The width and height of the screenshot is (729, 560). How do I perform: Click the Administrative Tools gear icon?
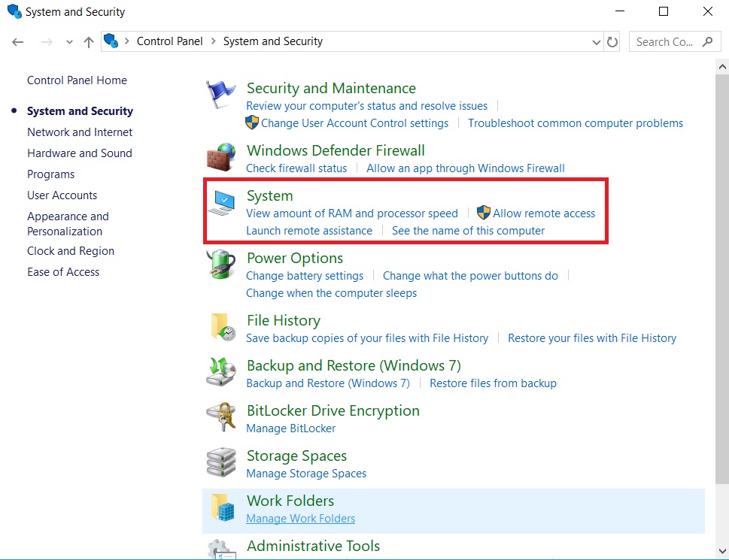click(x=221, y=549)
